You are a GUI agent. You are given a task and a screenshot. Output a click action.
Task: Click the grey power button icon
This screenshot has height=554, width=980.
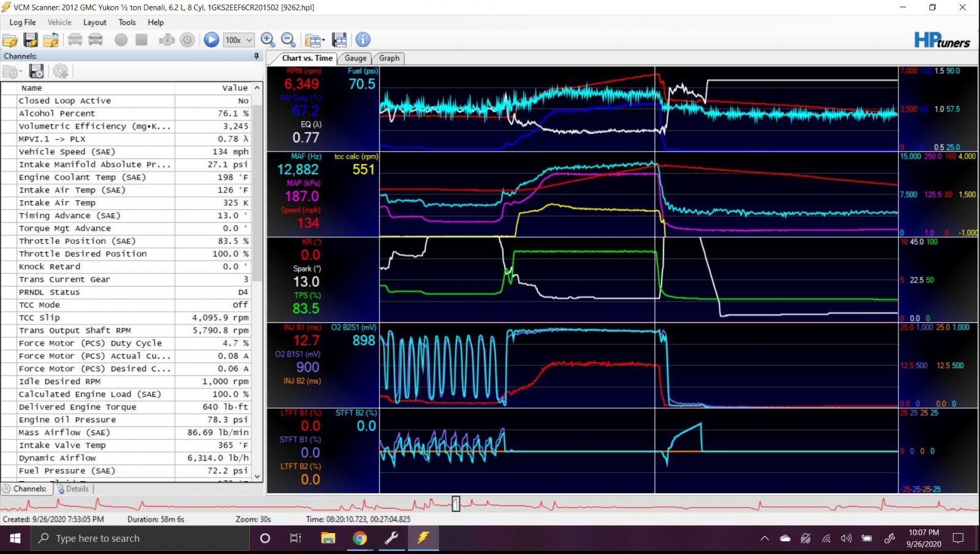pyautogui.click(x=187, y=40)
